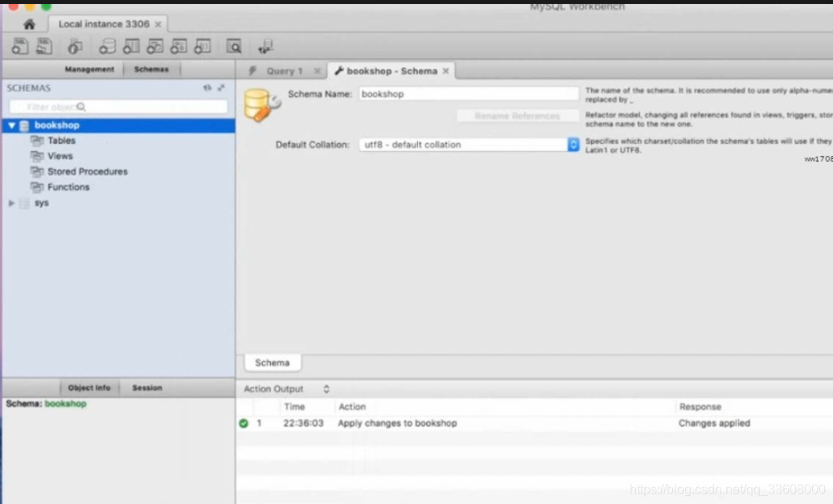The image size is (833, 504).
Task: Select the bookshop - Schema editor tab
Action: click(x=392, y=71)
